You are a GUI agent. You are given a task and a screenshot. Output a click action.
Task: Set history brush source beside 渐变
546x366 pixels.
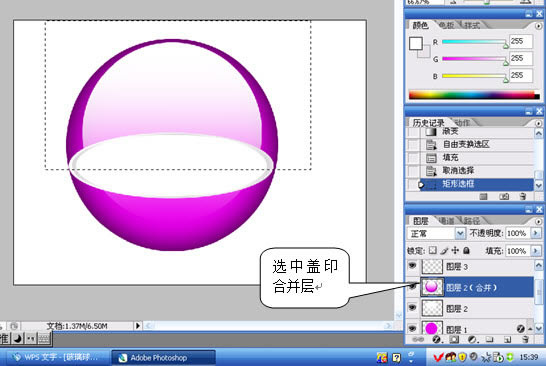point(413,132)
